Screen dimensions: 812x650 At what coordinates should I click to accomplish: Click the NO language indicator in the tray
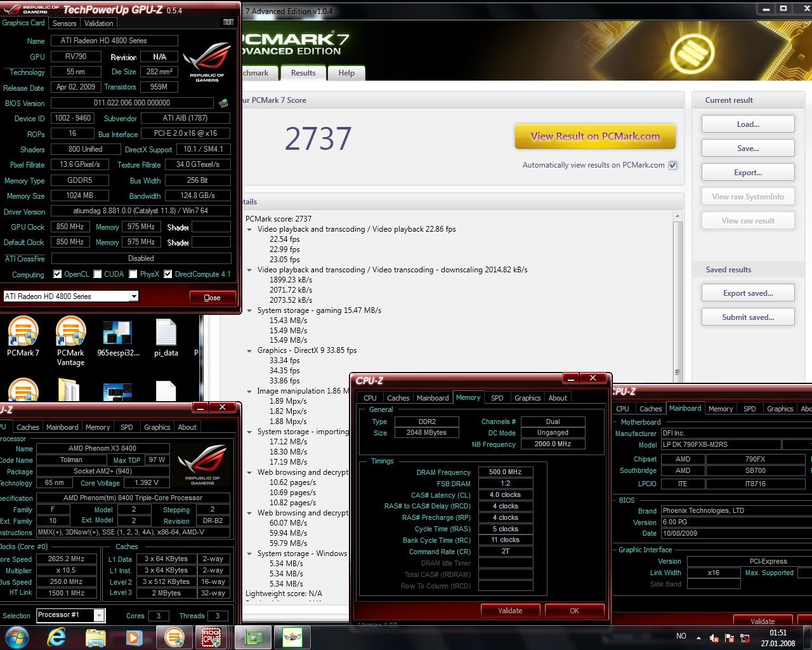(x=681, y=636)
